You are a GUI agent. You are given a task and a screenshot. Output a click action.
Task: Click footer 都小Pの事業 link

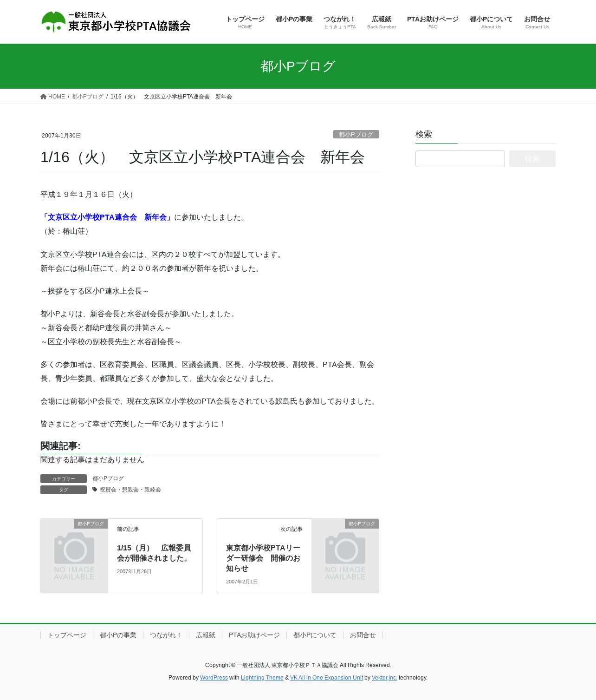coord(118,635)
